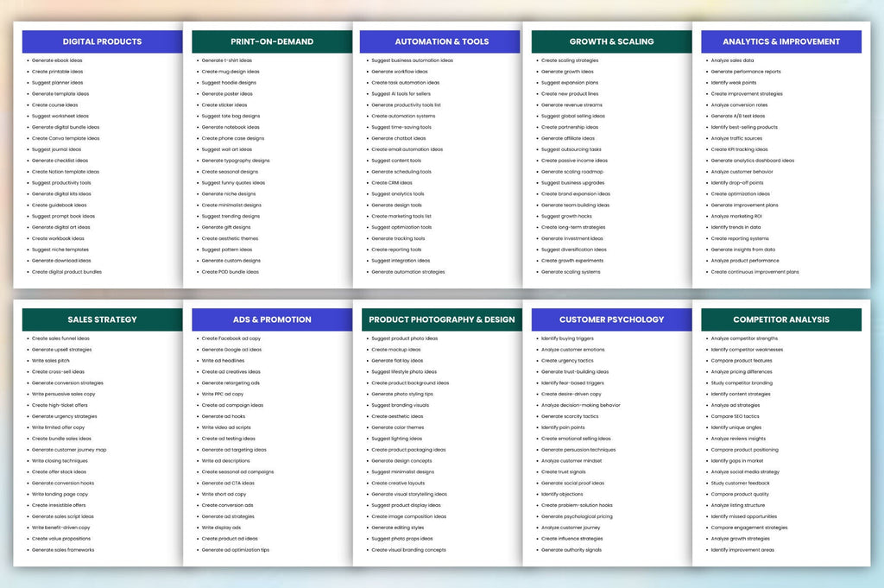This screenshot has height=588, width=884.
Task: Select 'Analyze marketing ROI' item
Action: tap(736, 217)
